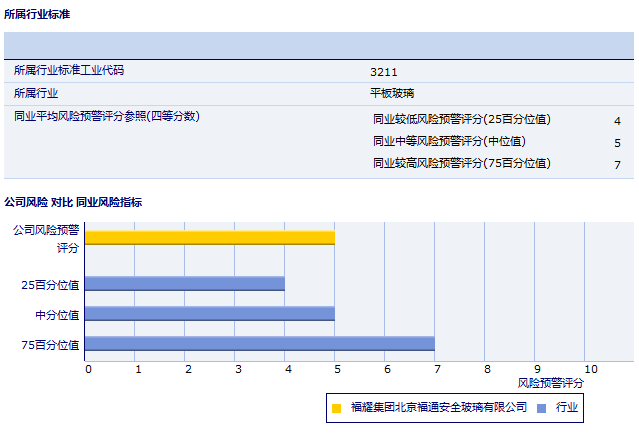This screenshot has width=639, height=436.
Task: Select the industry code value 3211
Action: pos(384,71)
